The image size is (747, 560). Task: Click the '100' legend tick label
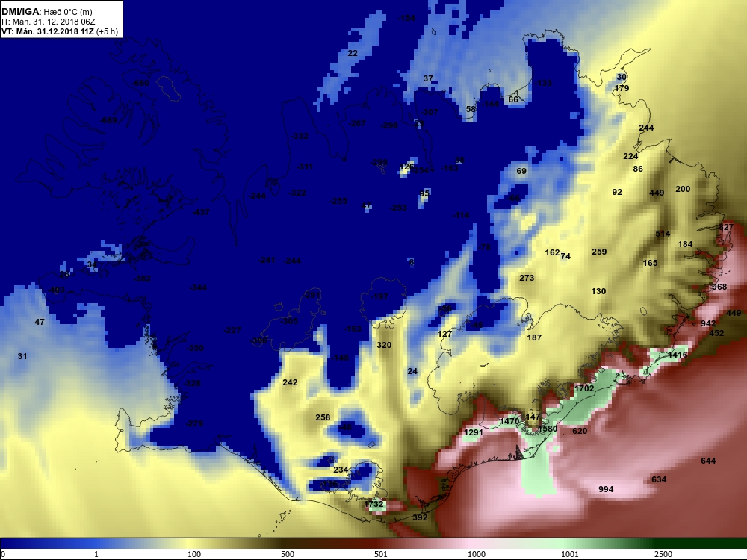click(x=194, y=554)
